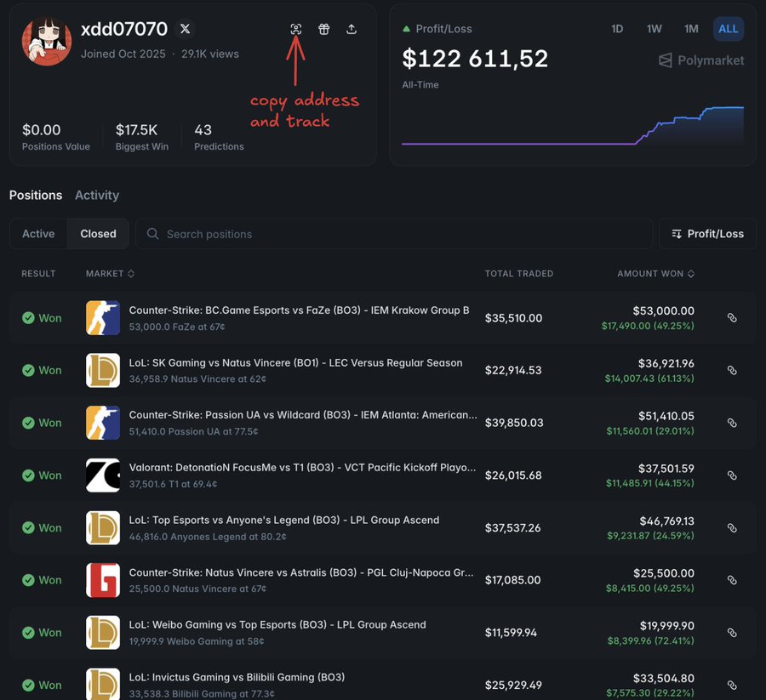Focus the Search positions field

pyautogui.click(x=394, y=234)
